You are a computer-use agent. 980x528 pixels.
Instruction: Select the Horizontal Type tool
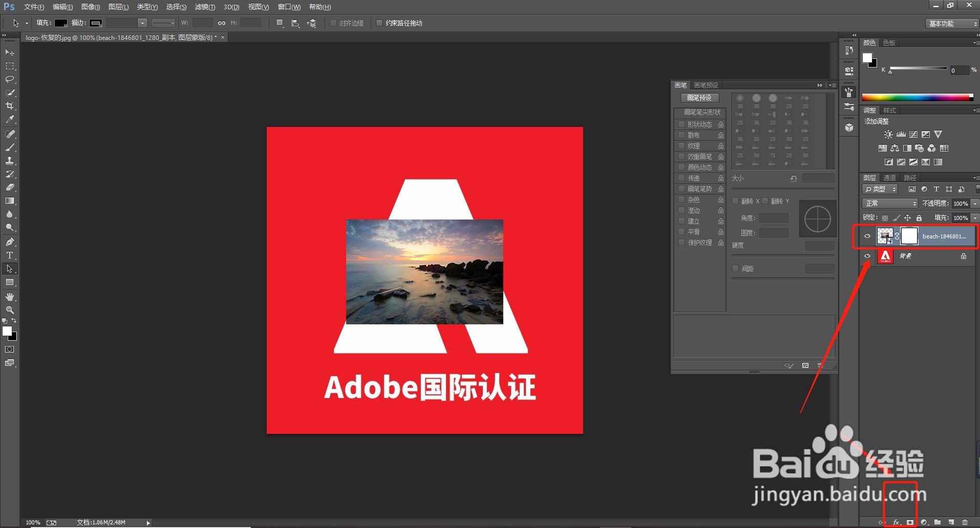(x=10, y=255)
